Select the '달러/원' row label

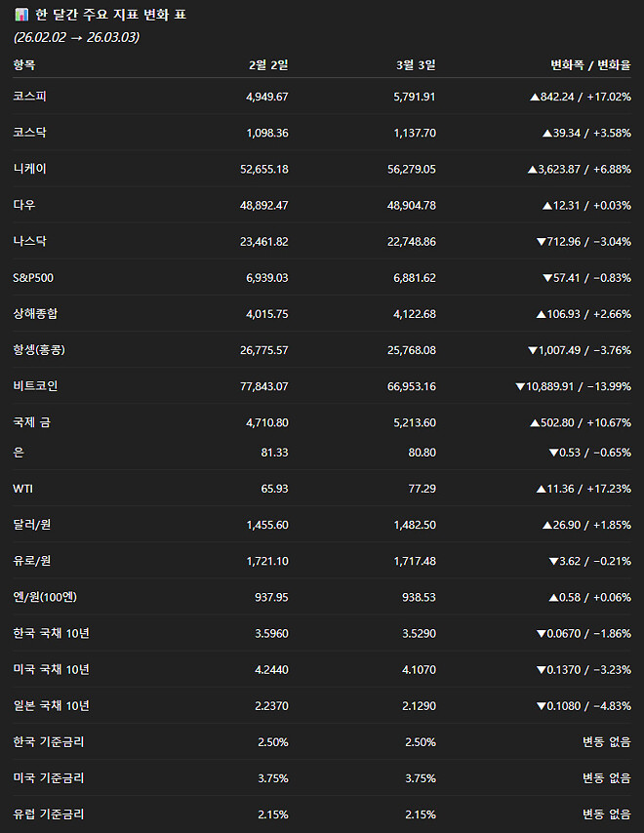(32, 525)
